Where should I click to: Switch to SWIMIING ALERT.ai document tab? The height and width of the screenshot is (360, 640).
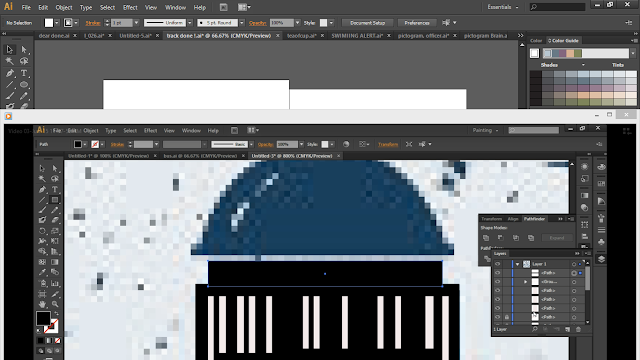(x=357, y=36)
